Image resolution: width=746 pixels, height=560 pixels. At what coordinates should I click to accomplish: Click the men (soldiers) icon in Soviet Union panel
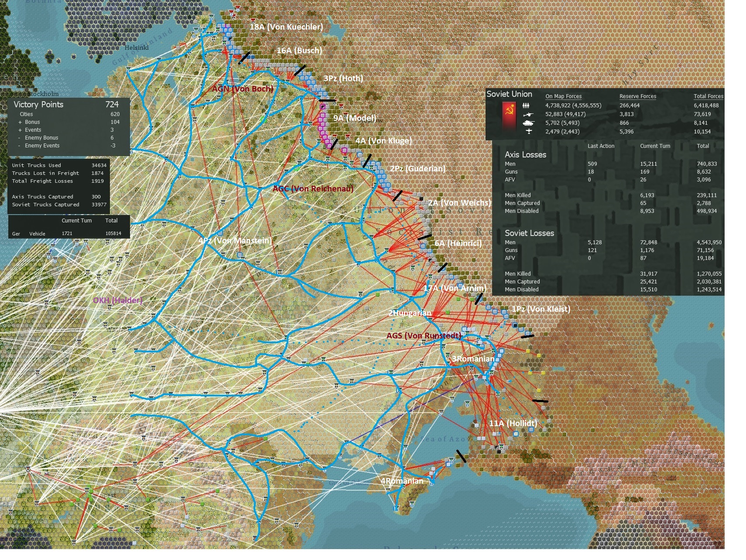526,106
